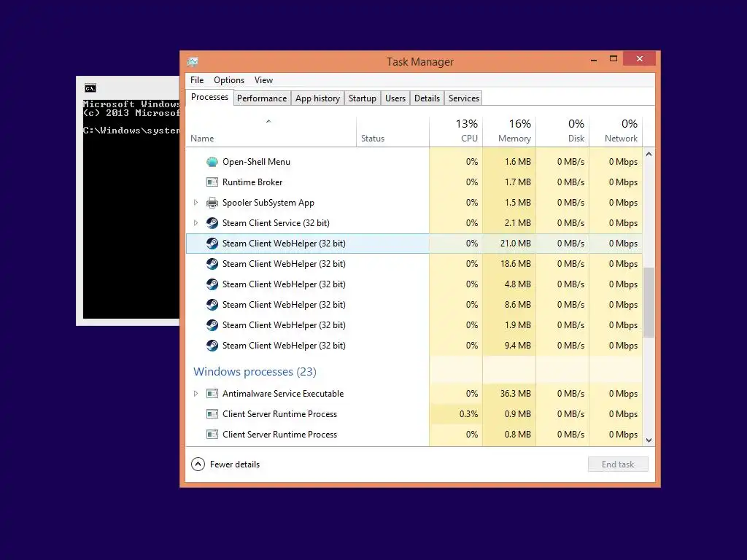Image resolution: width=747 pixels, height=560 pixels.
Task: Click the Runtime Broker process icon
Action: pyautogui.click(x=212, y=182)
